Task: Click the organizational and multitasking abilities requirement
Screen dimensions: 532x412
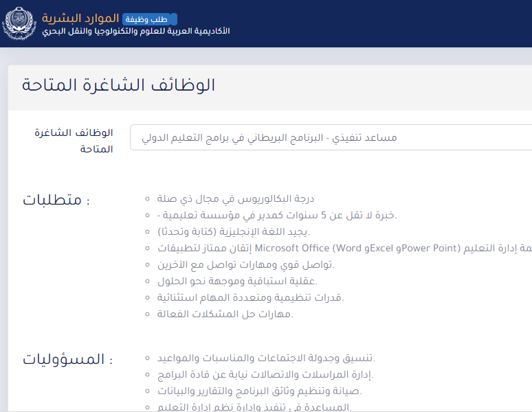Action: coord(250,297)
